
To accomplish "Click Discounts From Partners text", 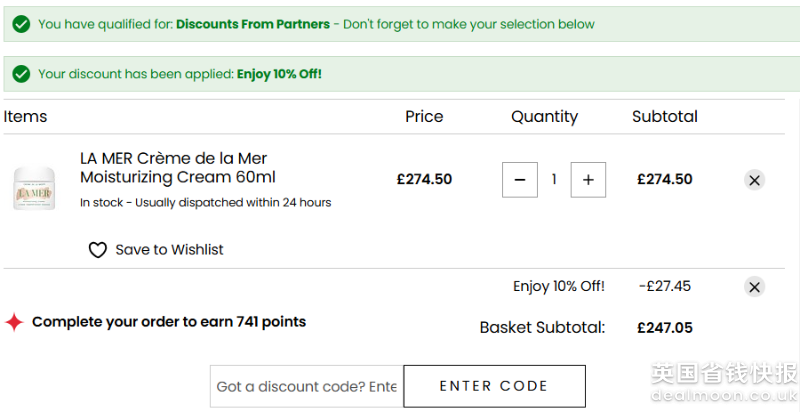I will [x=253, y=24].
